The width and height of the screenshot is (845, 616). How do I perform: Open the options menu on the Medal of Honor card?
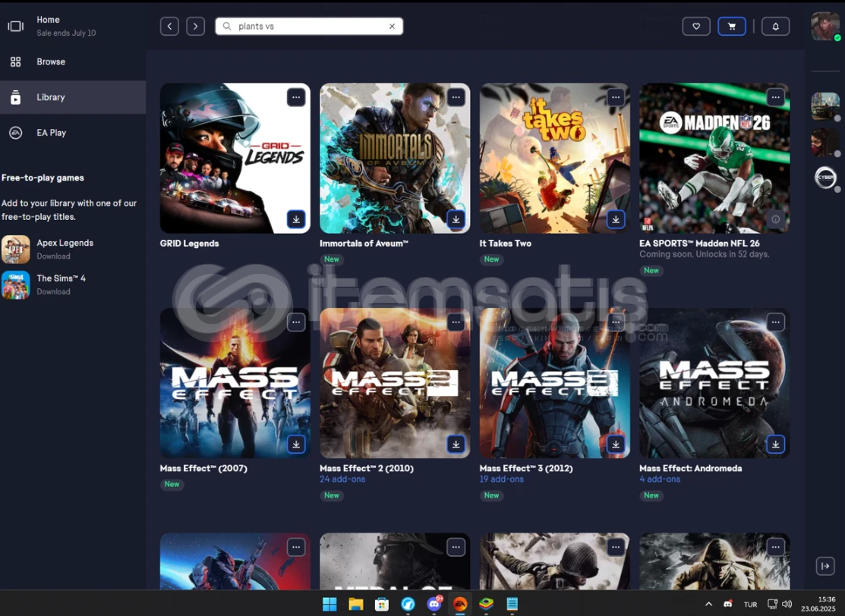[456, 548]
